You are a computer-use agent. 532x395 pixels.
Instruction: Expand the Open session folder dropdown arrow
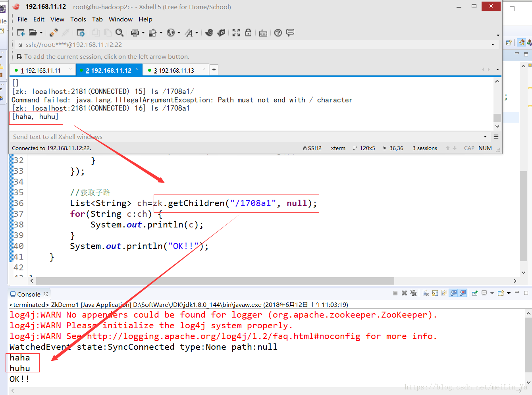pyautogui.click(x=41, y=33)
